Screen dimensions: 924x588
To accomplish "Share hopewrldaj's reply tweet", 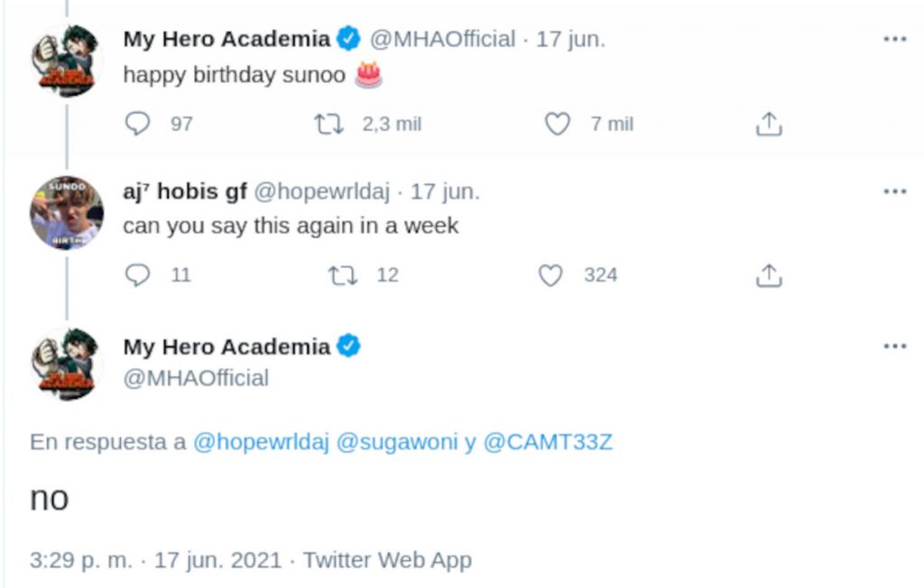I will click(768, 275).
